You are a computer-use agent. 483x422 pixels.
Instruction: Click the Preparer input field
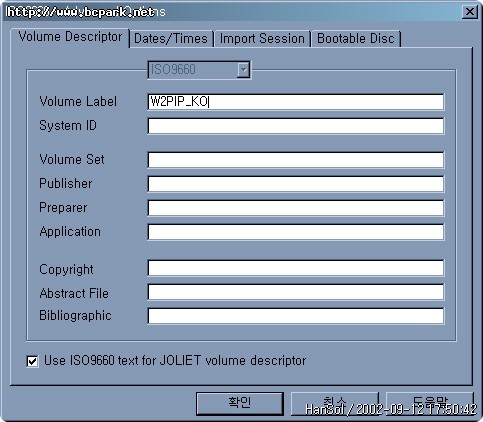pyautogui.click(x=295, y=208)
